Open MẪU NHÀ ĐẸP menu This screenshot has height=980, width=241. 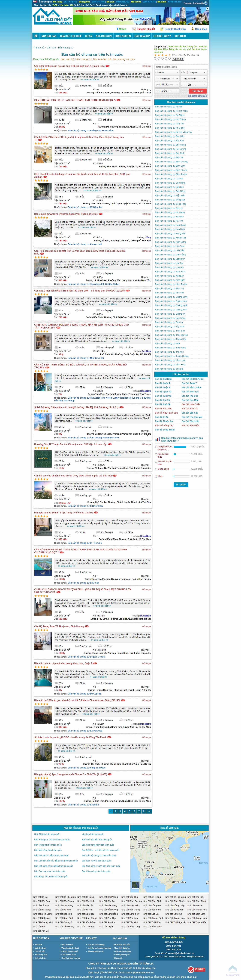(142, 36)
